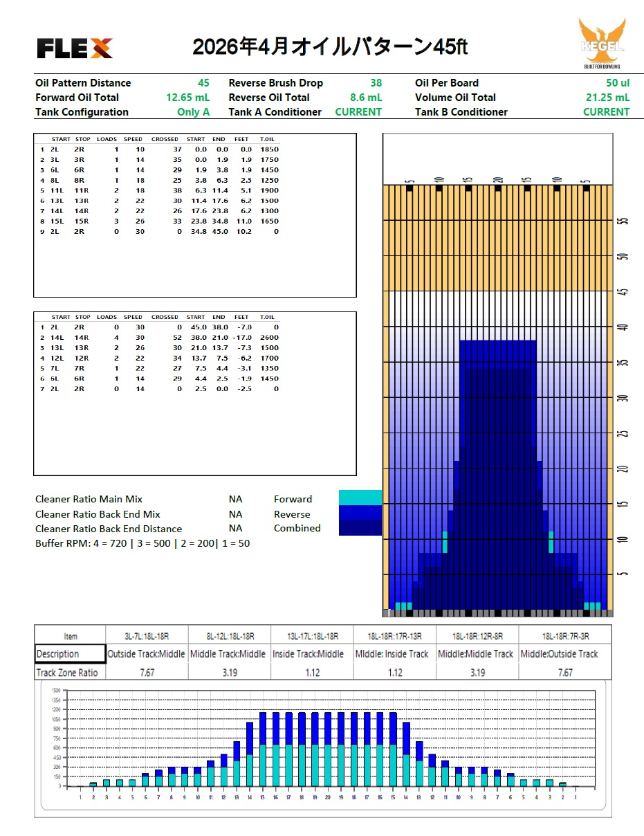Click the Buffer RPM settings text
The image size is (644, 836).
(142, 543)
